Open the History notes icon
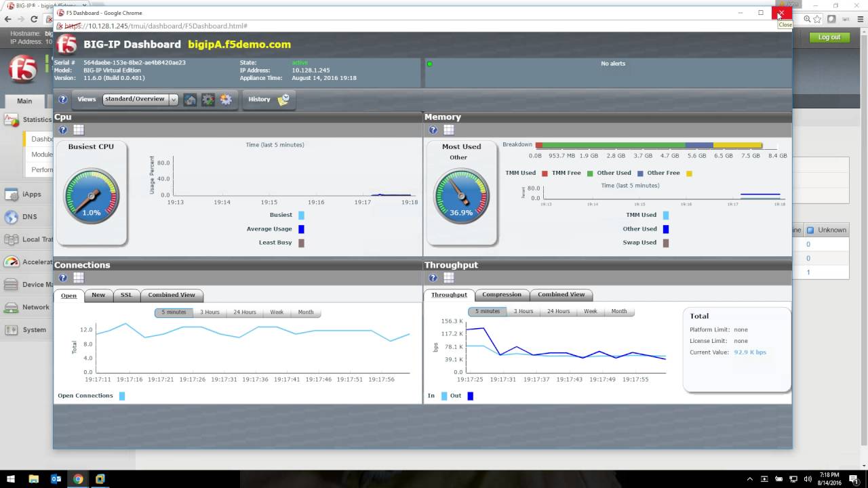Viewport: 868px width, 488px height. pos(283,100)
